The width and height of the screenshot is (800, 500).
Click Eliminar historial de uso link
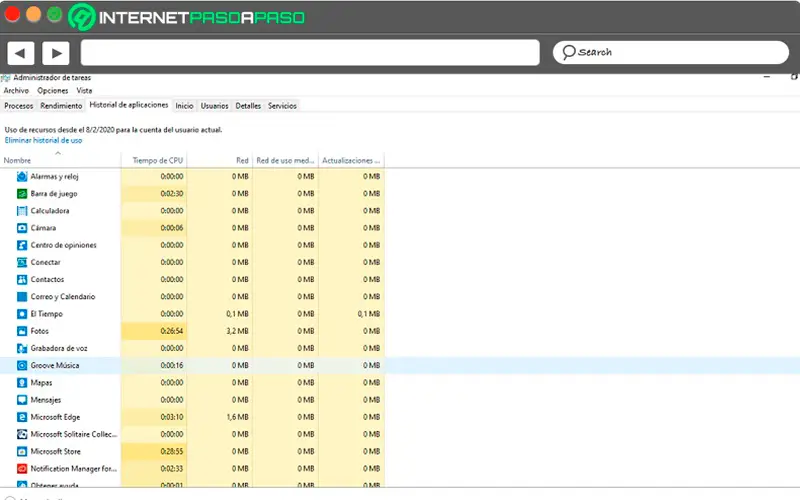43,141
